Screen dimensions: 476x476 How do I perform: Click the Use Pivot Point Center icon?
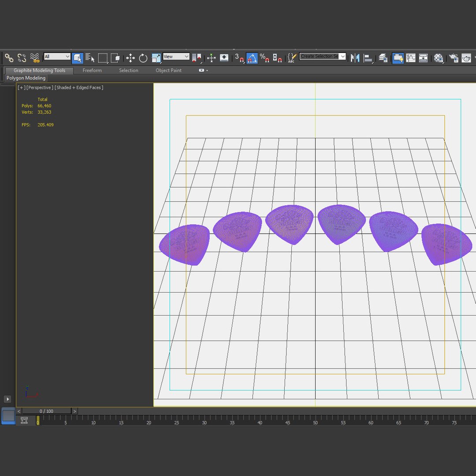197,58
